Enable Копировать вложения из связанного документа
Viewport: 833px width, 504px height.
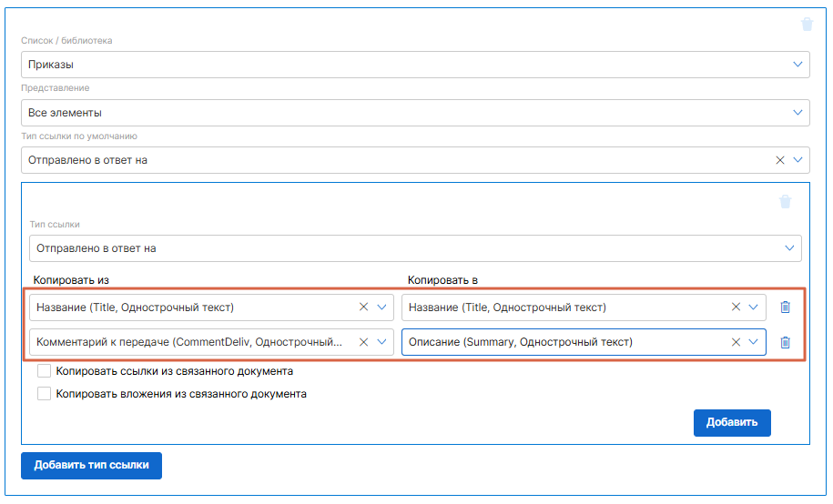tap(44, 394)
